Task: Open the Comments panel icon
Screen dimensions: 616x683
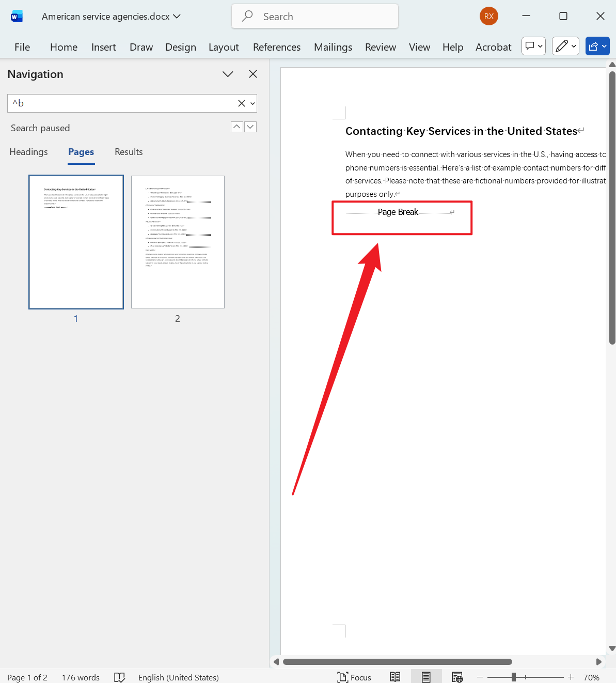Action: click(531, 46)
